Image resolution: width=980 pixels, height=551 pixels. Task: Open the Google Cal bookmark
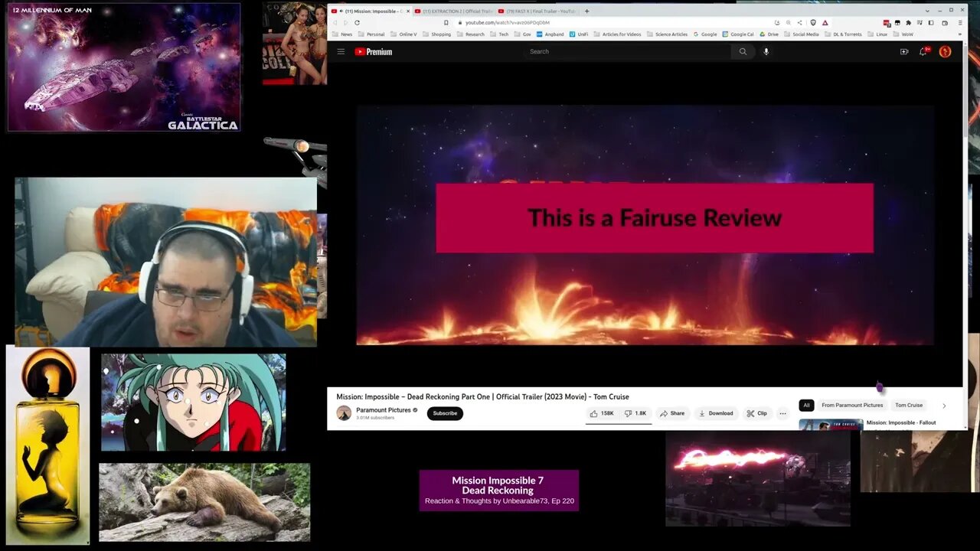[x=737, y=34]
